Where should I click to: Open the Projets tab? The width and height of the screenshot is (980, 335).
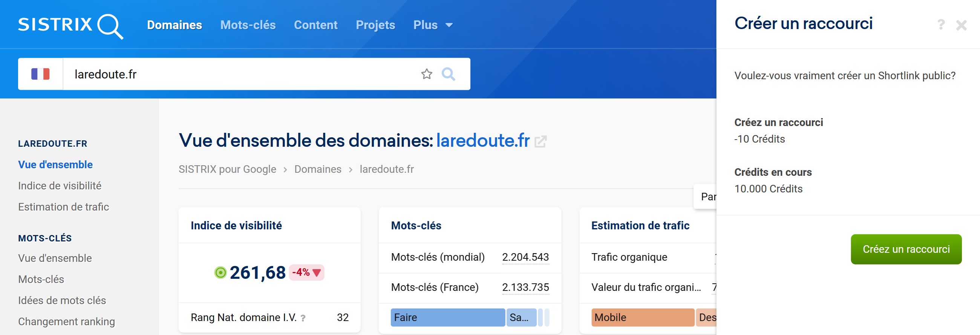[375, 25]
